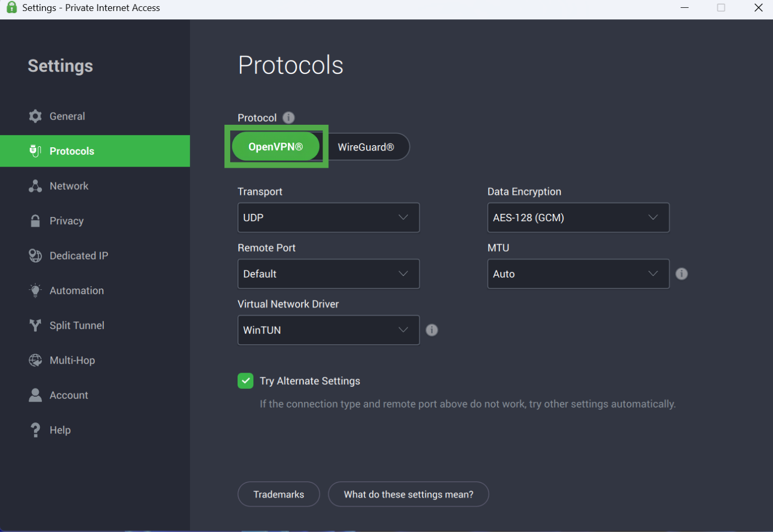Open the Data Encryption AES-128 dropdown

tap(578, 218)
